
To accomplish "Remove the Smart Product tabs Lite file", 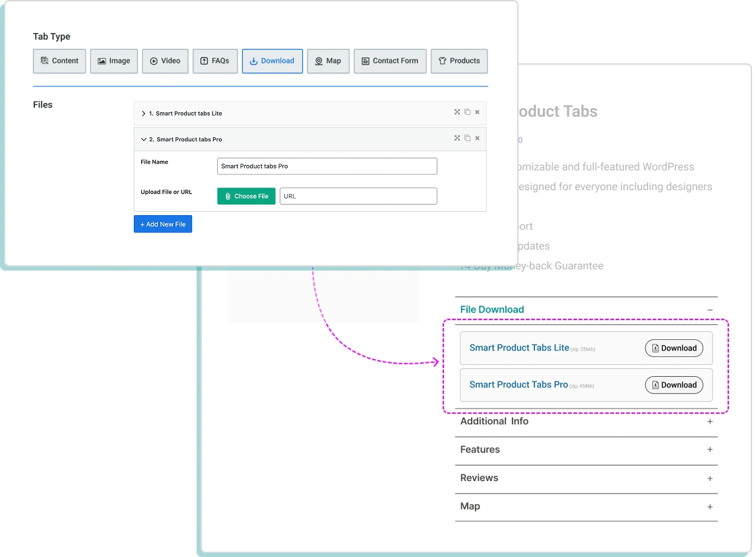I will (478, 112).
